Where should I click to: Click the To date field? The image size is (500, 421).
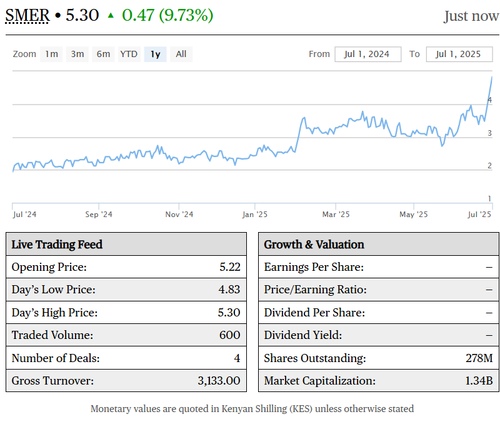(459, 54)
